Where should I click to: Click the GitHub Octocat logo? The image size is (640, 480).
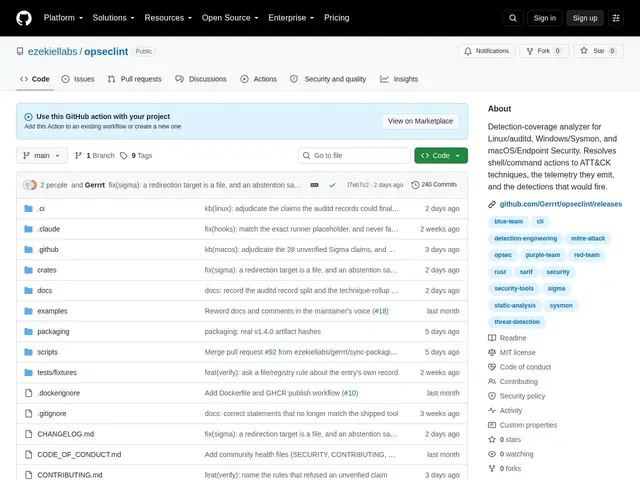pyautogui.click(x=24, y=18)
